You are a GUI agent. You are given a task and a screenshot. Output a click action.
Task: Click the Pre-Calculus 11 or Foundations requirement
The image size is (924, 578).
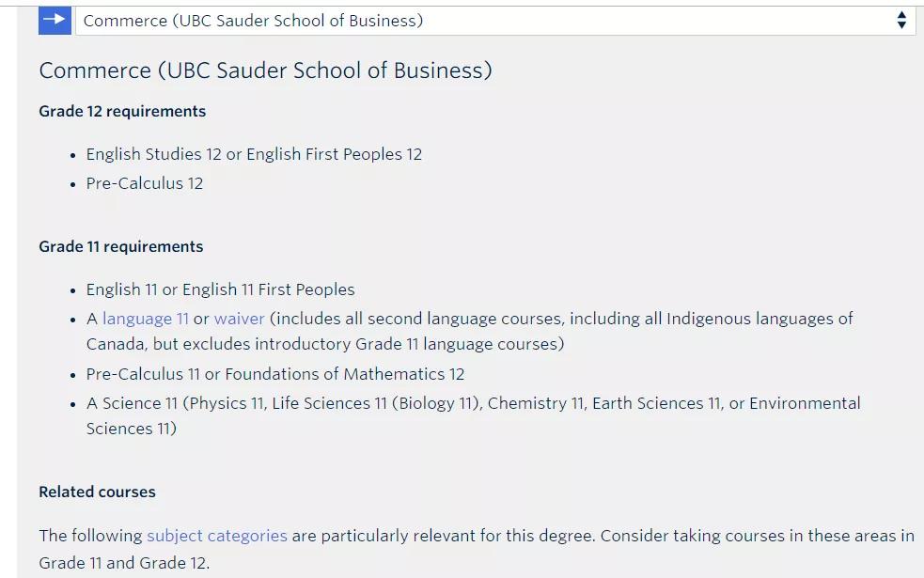click(x=274, y=373)
